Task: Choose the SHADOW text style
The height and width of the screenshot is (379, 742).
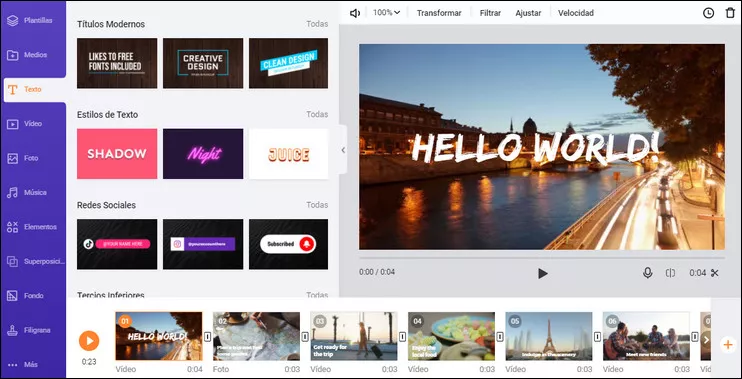Action: [117, 154]
